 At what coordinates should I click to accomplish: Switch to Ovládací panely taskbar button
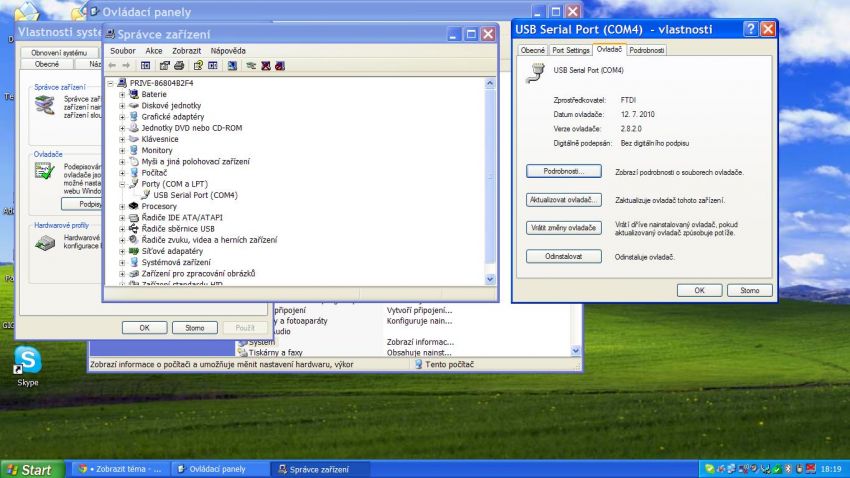click(x=221, y=469)
